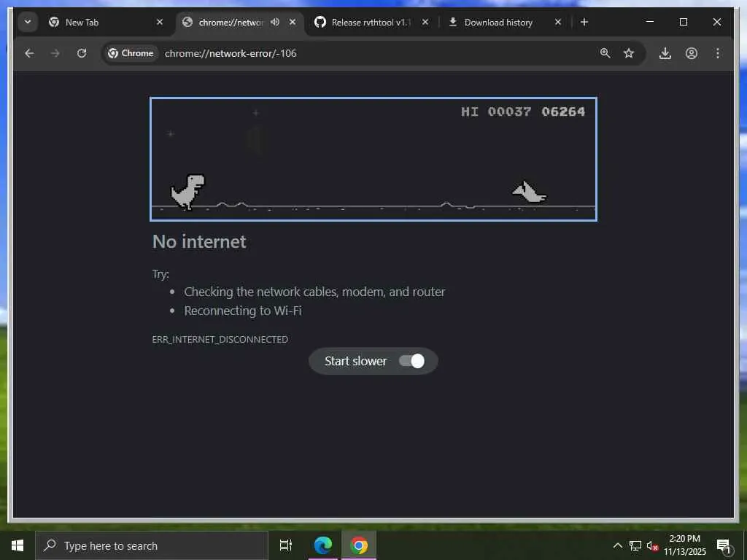Screen dimensions: 747x560
Task: Open the zoom magnifier control
Action: pyautogui.click(x=605, y=53)
